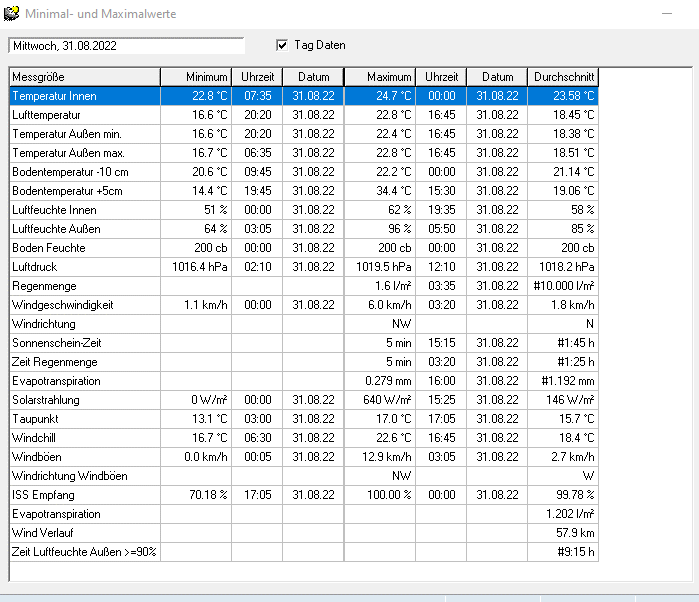
Task: Select the Windgeschwindigkeit row
Action: tap(84, 305)
